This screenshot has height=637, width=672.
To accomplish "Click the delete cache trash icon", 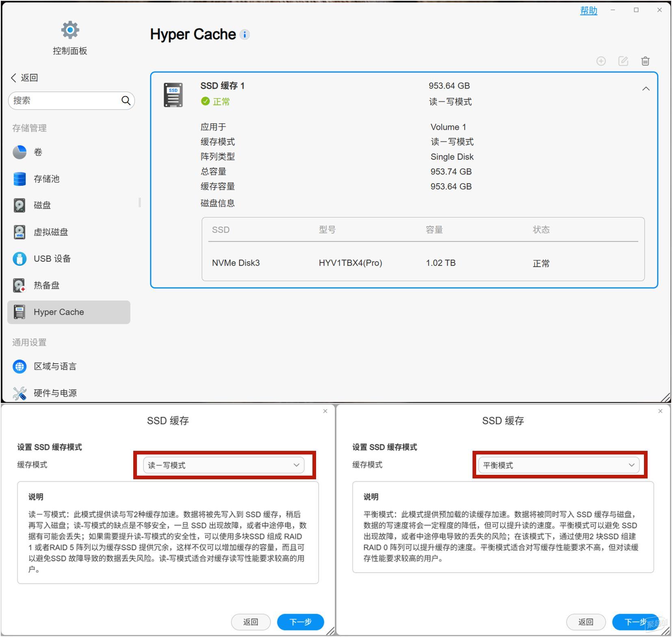I will click(x=645, y=61).
